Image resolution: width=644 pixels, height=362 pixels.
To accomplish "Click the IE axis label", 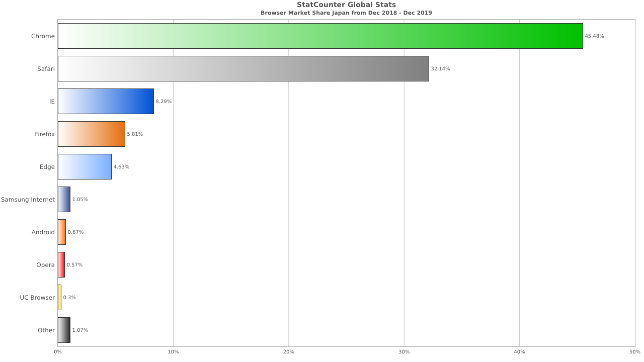I will pos(52,102).
